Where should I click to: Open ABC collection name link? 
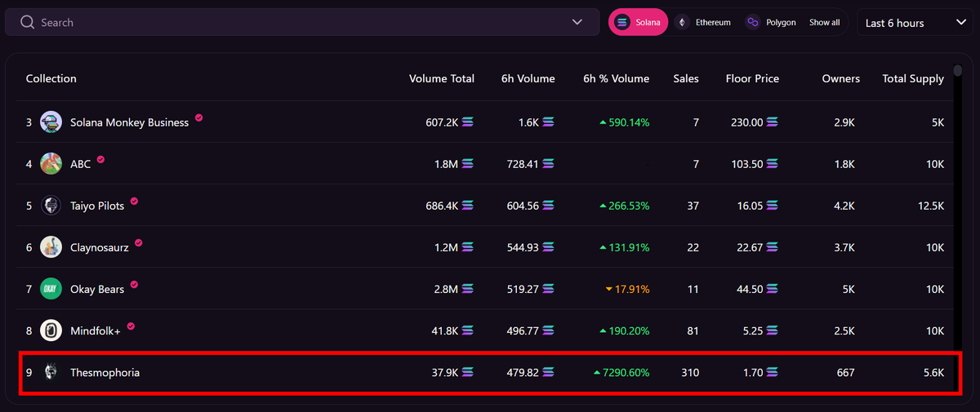pos(80,164)
